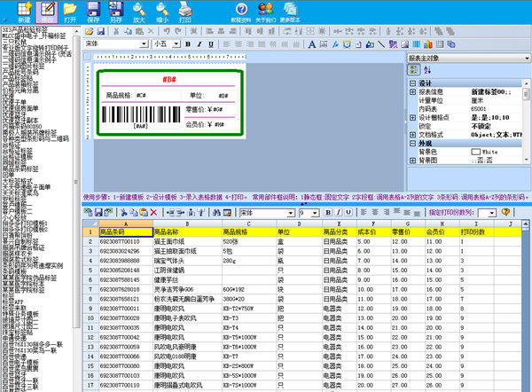This screenshot has height=392, width=532.
Task: Click the White 背景色 color swatch
Action: pos(474,153)
